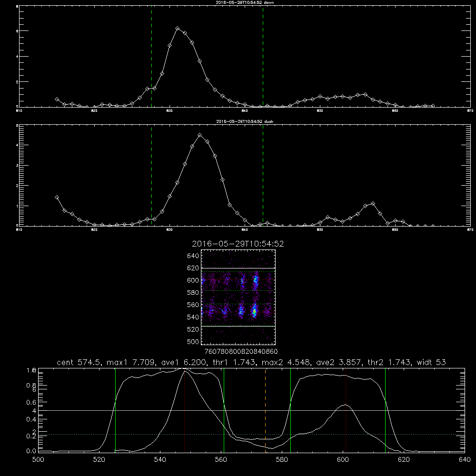Click the timestamp title above the spectrogram image
The height and width of the screenshot is (476, 476).
pos(238,244)
